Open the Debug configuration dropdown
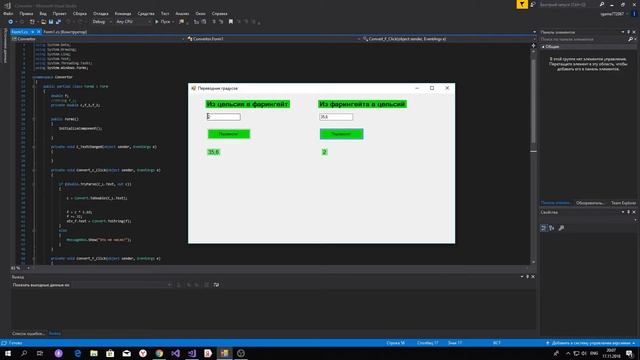This screenshot has height=360, width=640. point(101,22)
